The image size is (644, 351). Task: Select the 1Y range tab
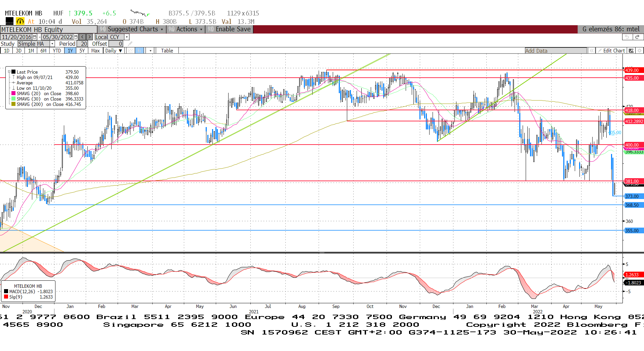tap(70, 50)
